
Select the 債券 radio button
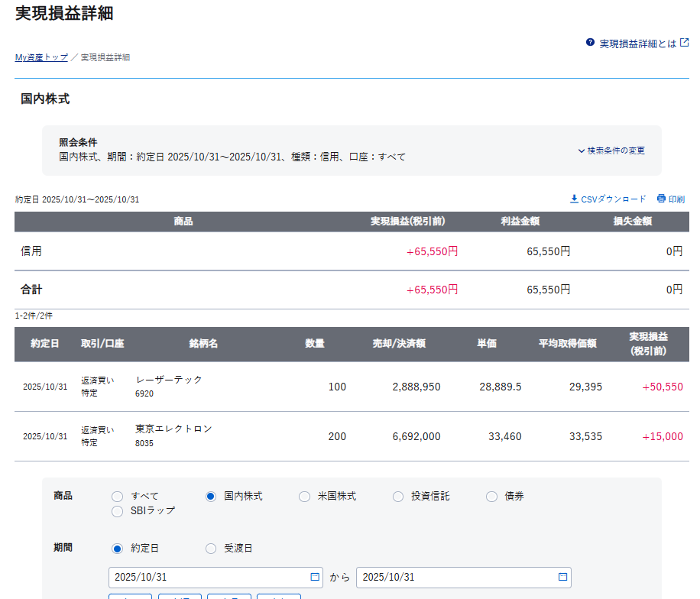[x=491, y=497]
